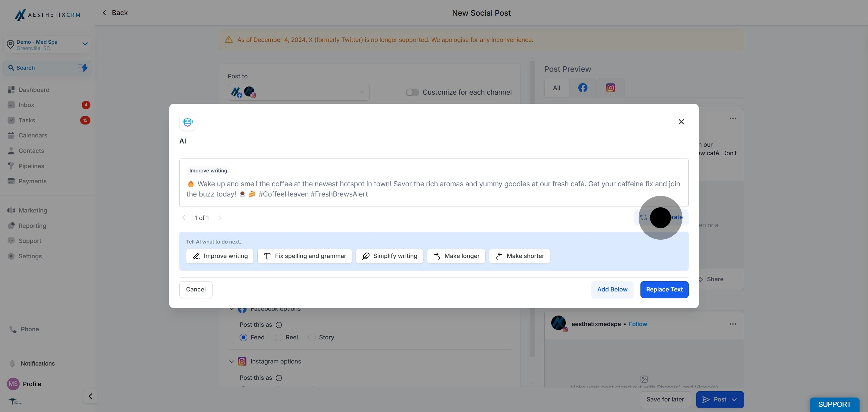Viewport: 868px width, 412px height.
Task: Open Instagram post options ellipsis menu
Action: tap(733, 324)
